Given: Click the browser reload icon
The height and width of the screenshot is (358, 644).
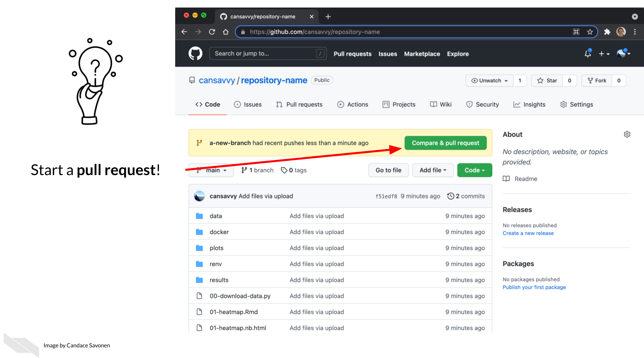Looking at the screenshot, I should (212, 32).
